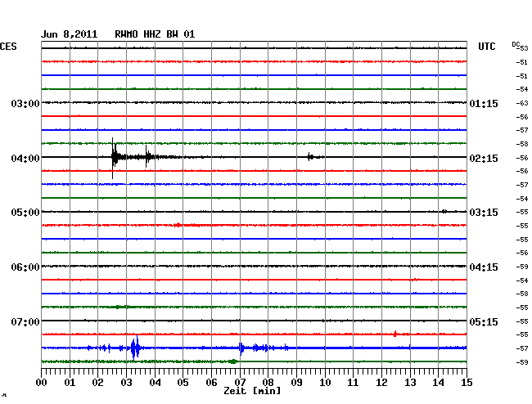This screenshot has width=532, height=404.
Task: Click red blip near minute 05 below 05:00 trace
Action: pyautogui.click(x=178, y=225)
